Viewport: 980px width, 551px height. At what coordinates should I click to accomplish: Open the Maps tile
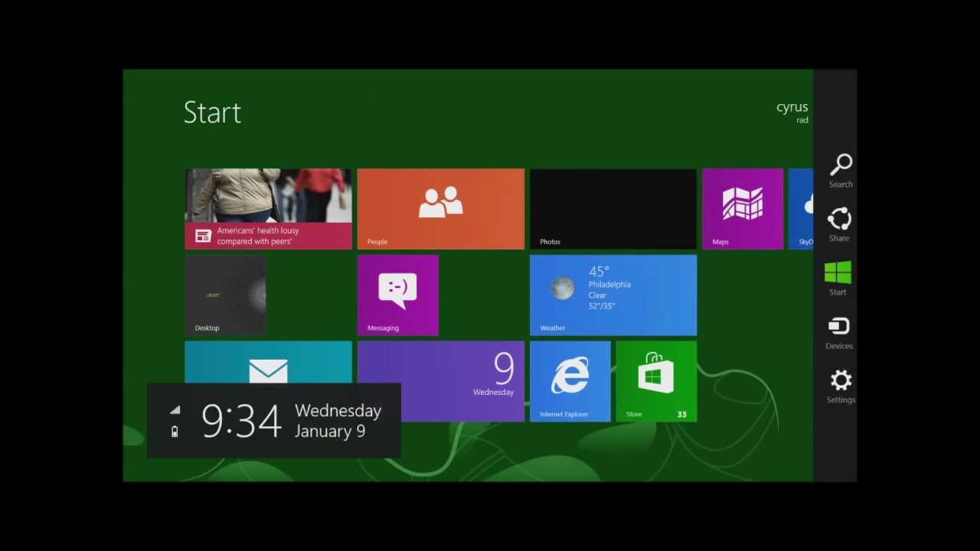pyautogui.click(x=742, y=208)
